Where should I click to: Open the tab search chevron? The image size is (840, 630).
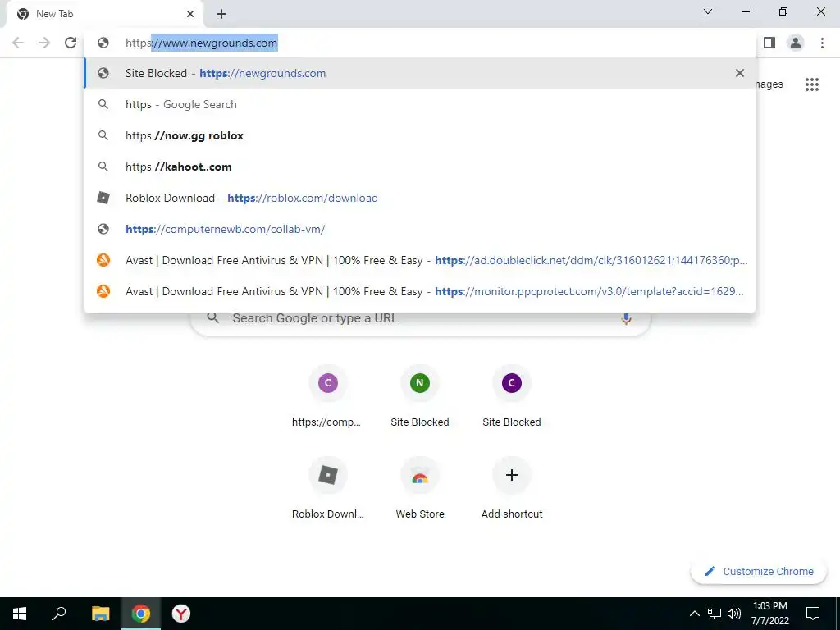[x=708, y=11]
